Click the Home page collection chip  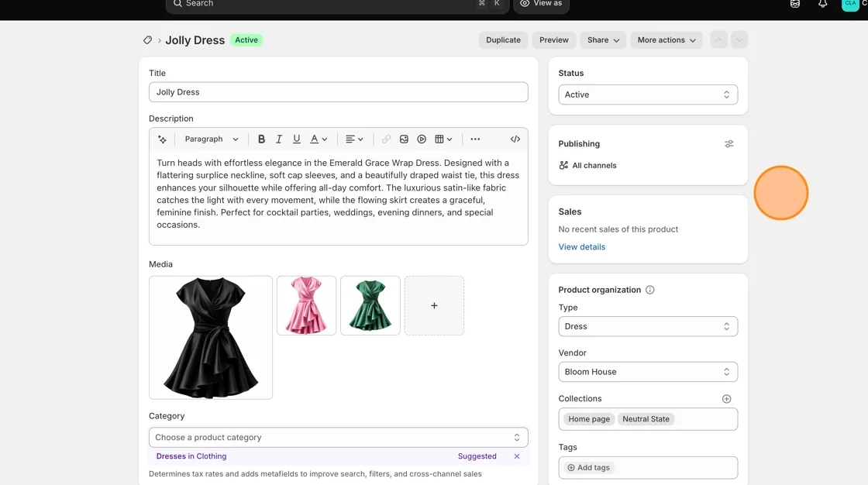click(x=589, y=419)
